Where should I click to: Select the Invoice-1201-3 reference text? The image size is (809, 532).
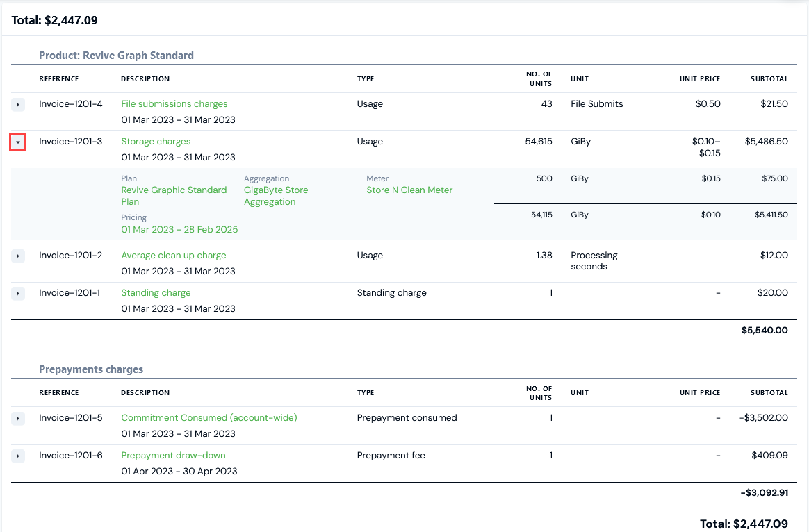click(x=71, y=141)
